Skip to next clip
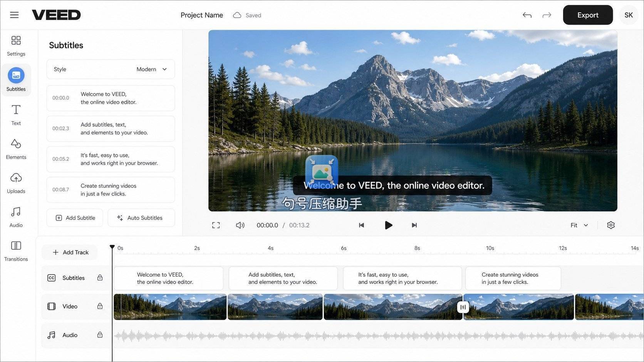Screen dimensions: 644x362 [x=414, y=225]
